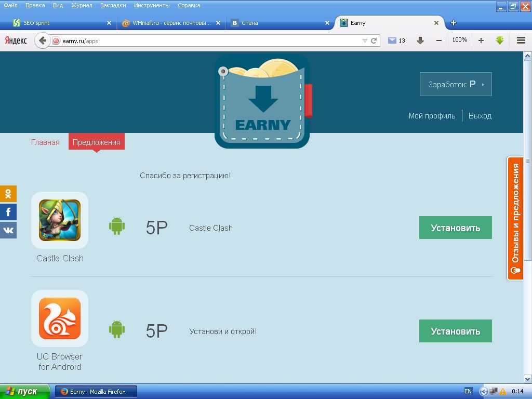Expand the Заработок earnings dropdown
Screen dimensions: 532x399
[456, 84]
